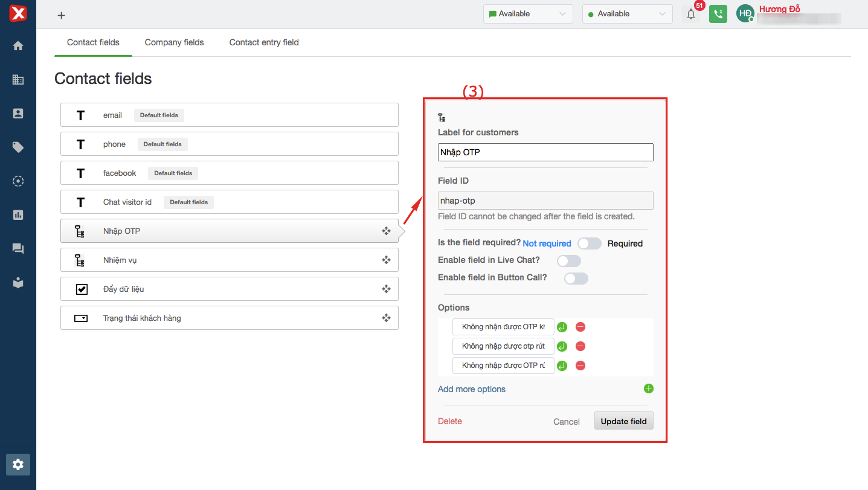Open the home icon in sidebar
The height and width of the screenshot is (490, 868).
(x=18, y=45)
